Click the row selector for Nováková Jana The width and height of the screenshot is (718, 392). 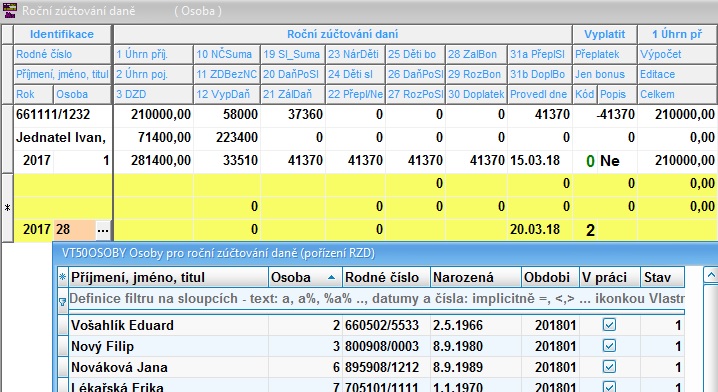coord(63,367)
